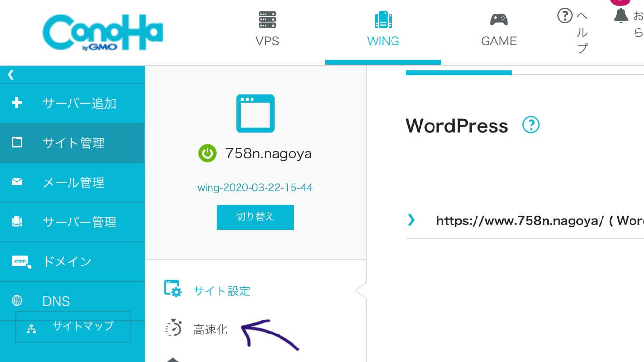Click the WordPress heading
The width and height of the screenshot is (644, 362).
[457, 126]
